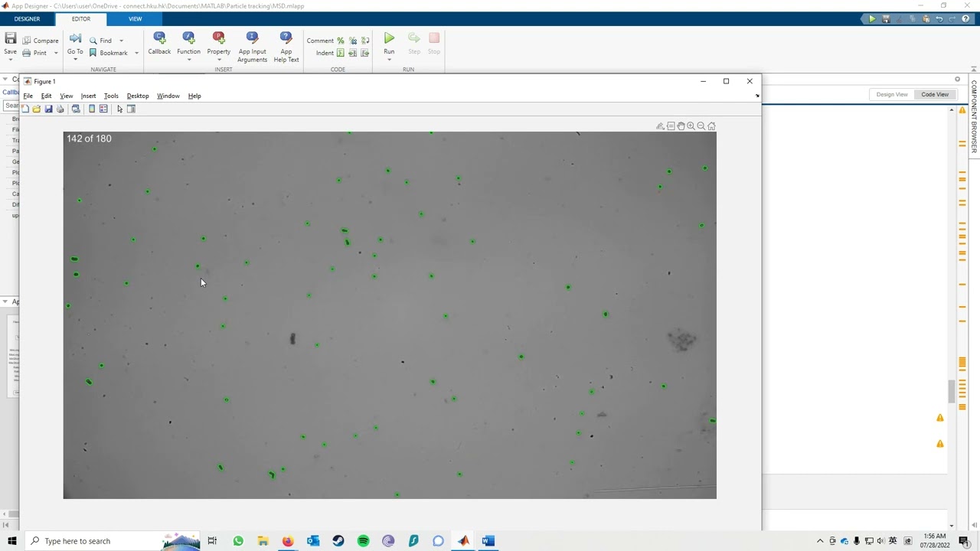Open Property Inspector icon in figure toolbar
Screen dimensions: 980x551
[x=131, y=109]
